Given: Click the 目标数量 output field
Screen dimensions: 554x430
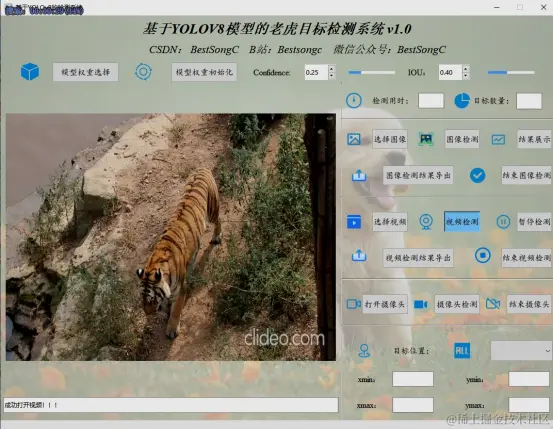Looking at the screenshot, I should [x=529, y=101].
